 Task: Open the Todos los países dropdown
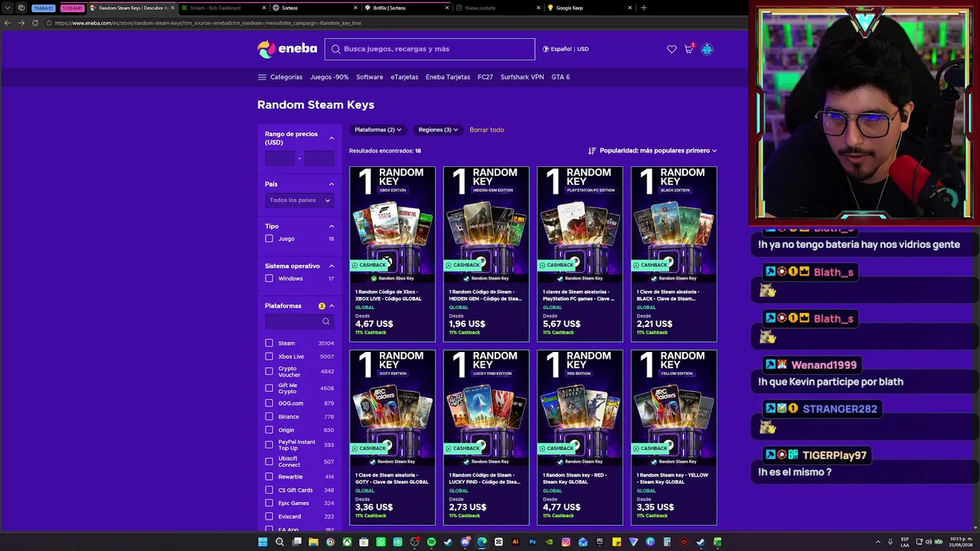(x=299, y=201)
